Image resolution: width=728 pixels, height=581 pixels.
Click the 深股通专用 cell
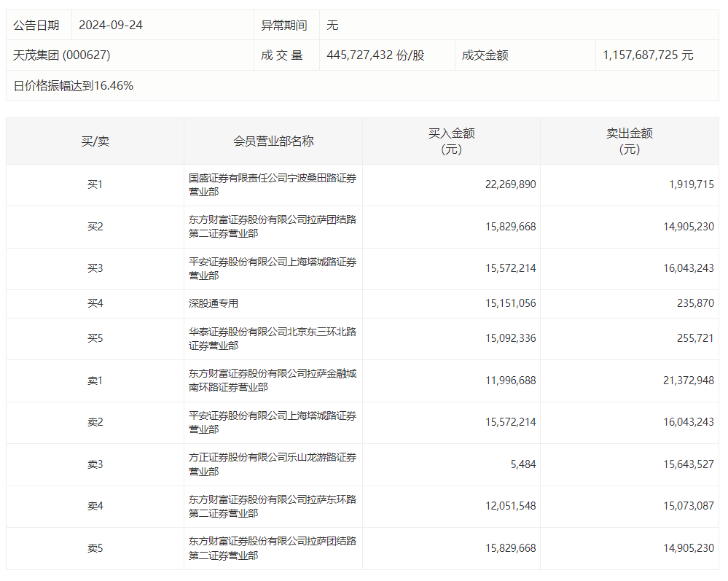214,303
